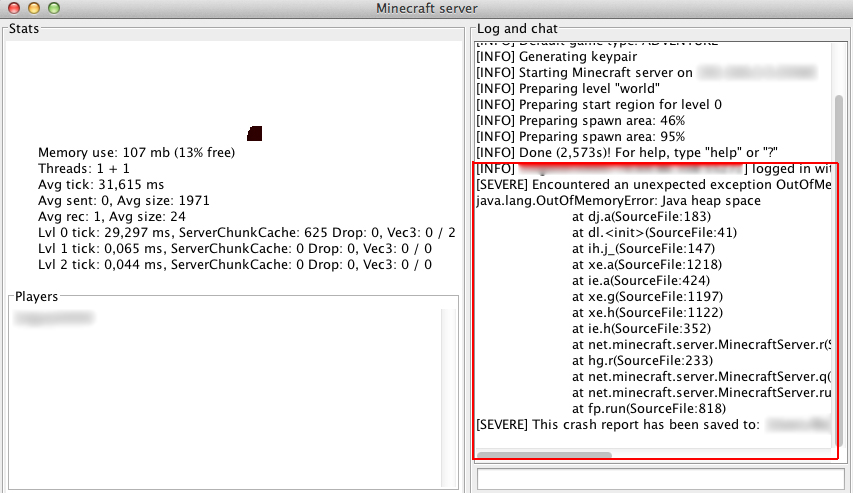Click the '[SEVERE] Encountered an unexpected exception' line
The image size is (853, 493).
(x=653, y=184)
